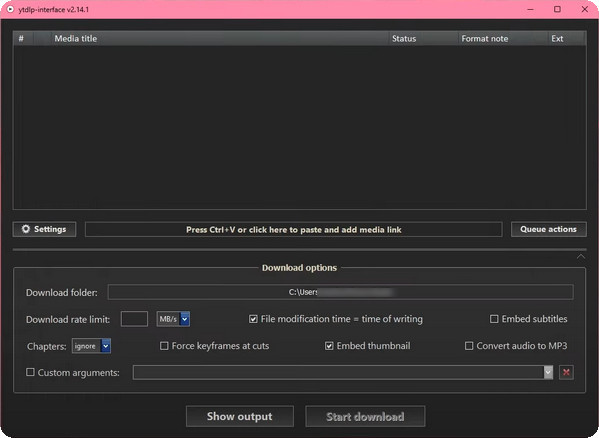Enable Custom arguments checkbox
The height and width of the screenshot is (438, 599).
[30, 372]
